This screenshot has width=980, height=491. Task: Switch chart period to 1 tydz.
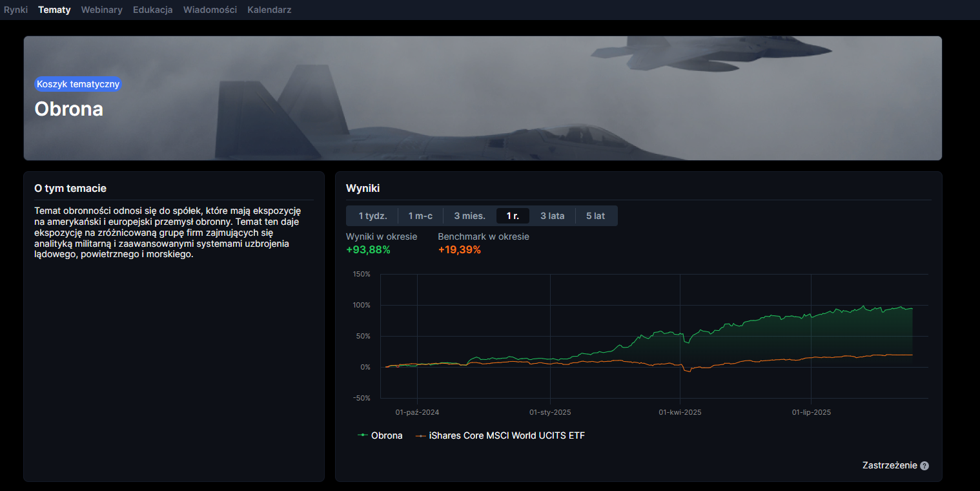click(373, 216)
